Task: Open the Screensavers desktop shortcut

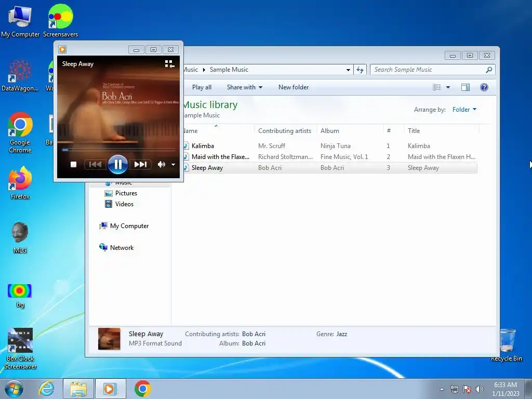Action: click(x=60, y=21)
